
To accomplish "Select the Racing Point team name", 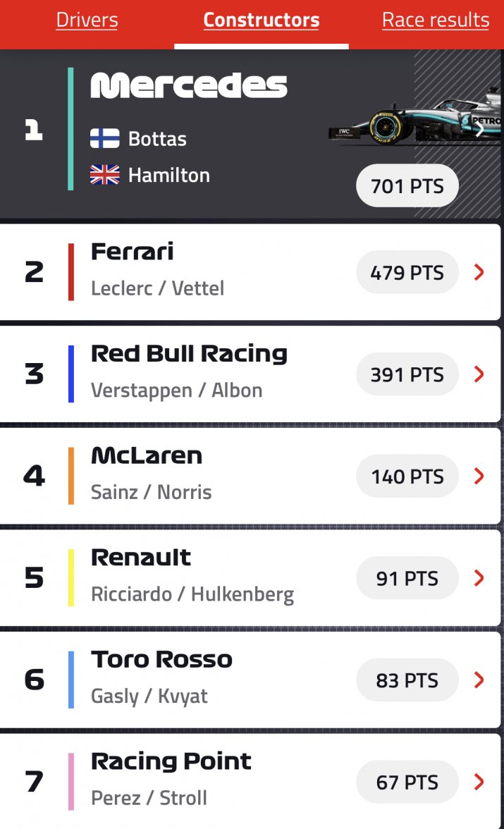I will point(171,761).
